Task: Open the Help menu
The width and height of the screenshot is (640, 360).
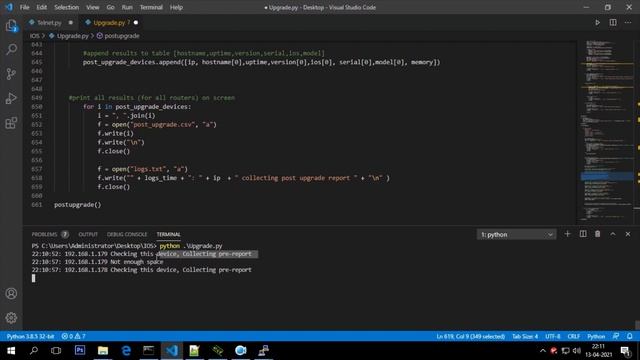Action: [176, 7]
